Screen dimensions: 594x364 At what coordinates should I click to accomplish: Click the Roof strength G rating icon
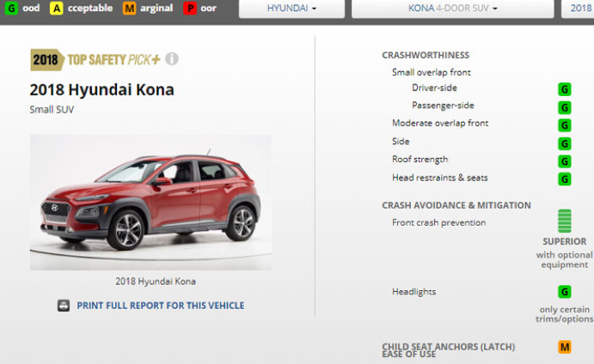coord(565,161)
